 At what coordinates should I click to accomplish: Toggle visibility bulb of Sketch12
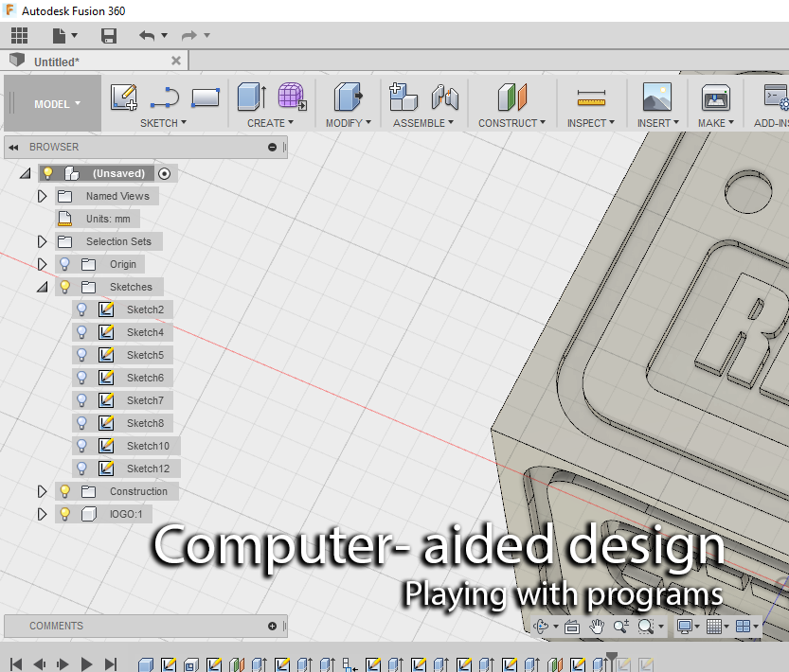[x=81, y=469]
